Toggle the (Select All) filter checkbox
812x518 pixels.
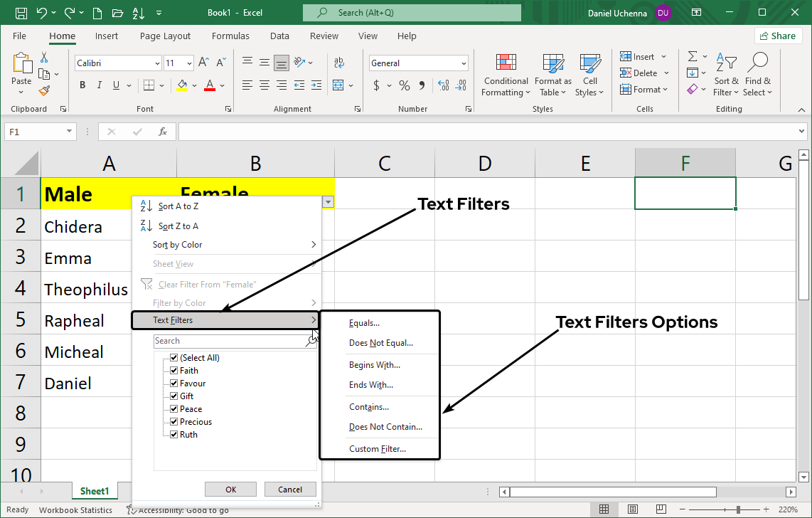[174, 357]
